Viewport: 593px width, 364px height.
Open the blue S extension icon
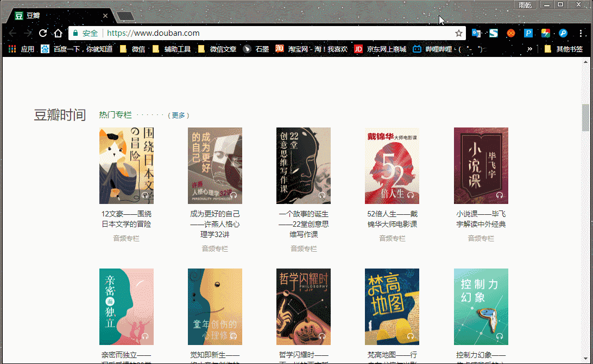point(494,33)
